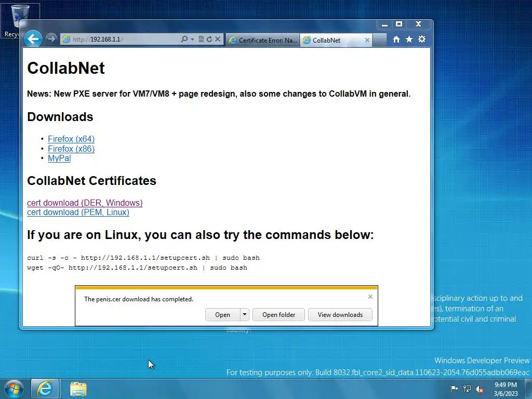Open the Start menu orb
Viewport: 532px width, 399px height.
[x=14, y=389]
